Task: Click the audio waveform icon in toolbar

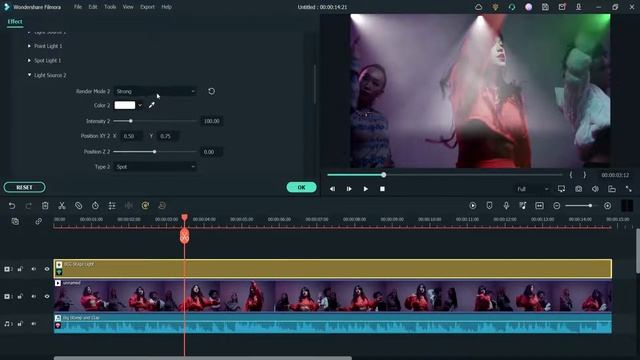Action: (x=129, y=206)
